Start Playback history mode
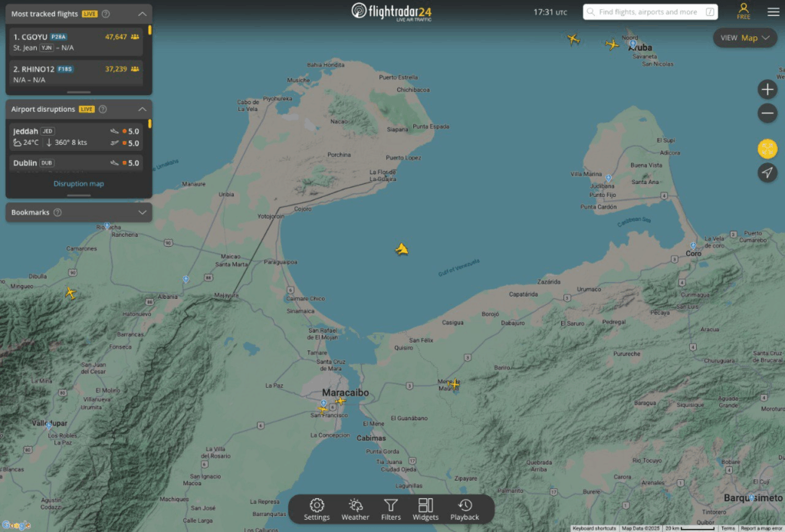The width and height of the screenshot is (785, 532). [x=465, y=509]
